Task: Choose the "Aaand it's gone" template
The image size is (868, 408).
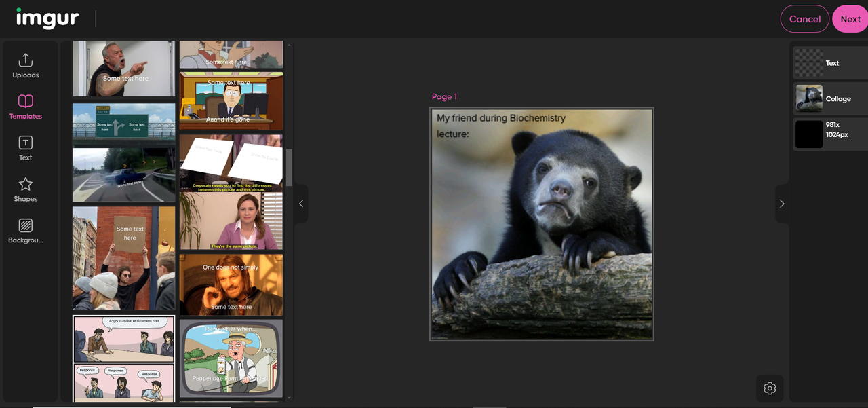Action: (231, 101)
